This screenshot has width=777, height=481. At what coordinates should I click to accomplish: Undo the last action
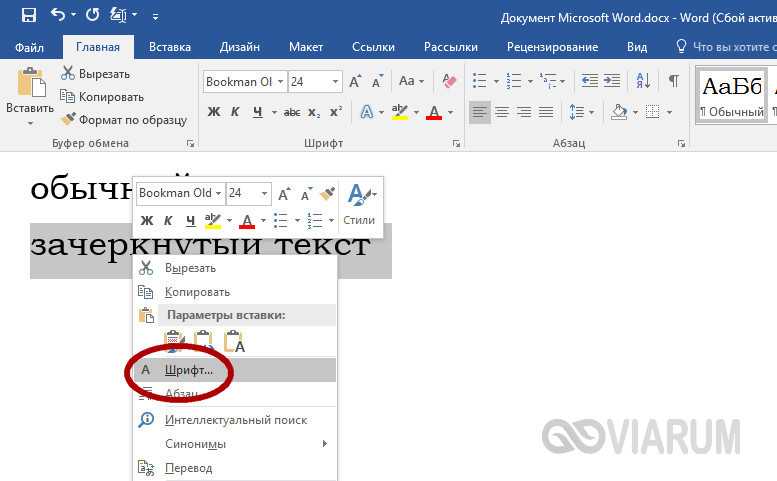(x=58, y=15)
